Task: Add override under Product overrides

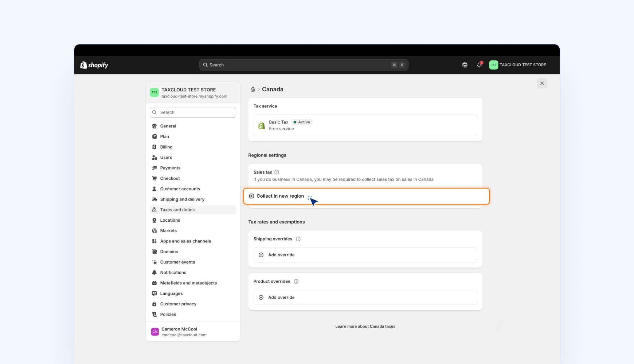Action: tap(281, 297)
